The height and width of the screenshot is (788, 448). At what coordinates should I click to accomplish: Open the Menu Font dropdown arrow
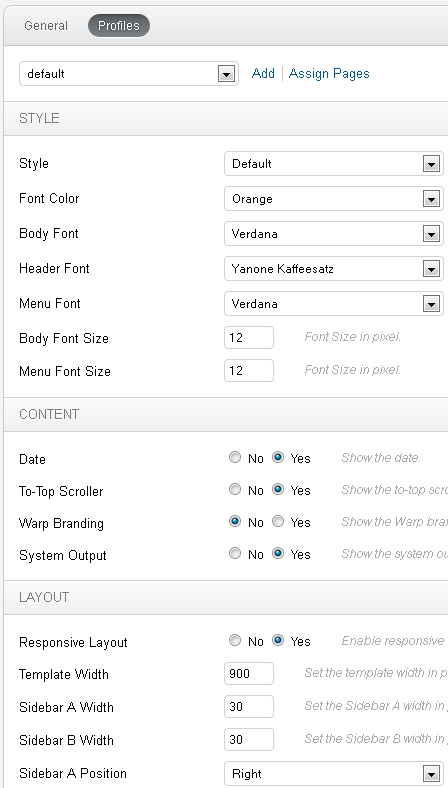(431, 304)
